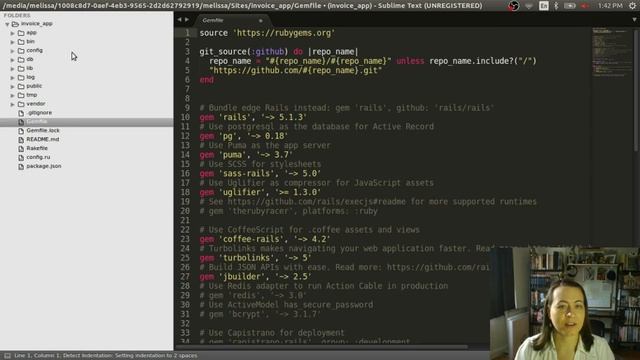Click the '# Use Capistrano for deployment' comment
The image size is (640, 360).
click(x=272, y=333)
